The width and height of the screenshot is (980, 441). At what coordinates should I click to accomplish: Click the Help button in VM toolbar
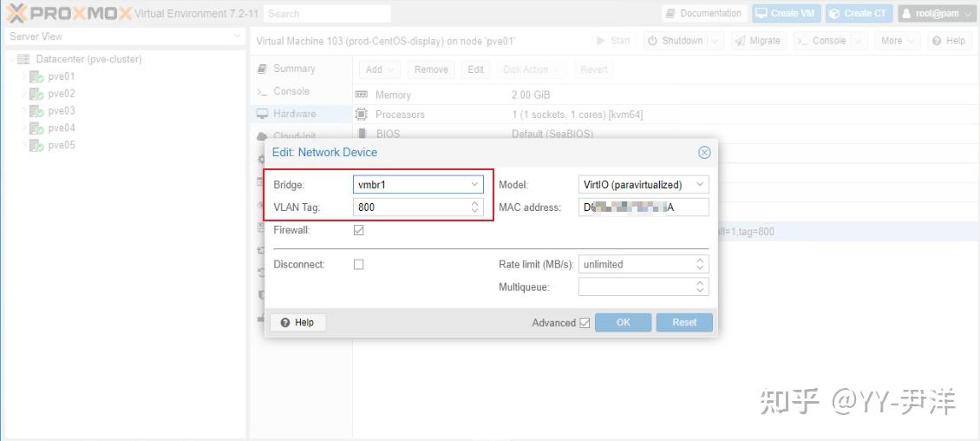click(x=950, y=41)
